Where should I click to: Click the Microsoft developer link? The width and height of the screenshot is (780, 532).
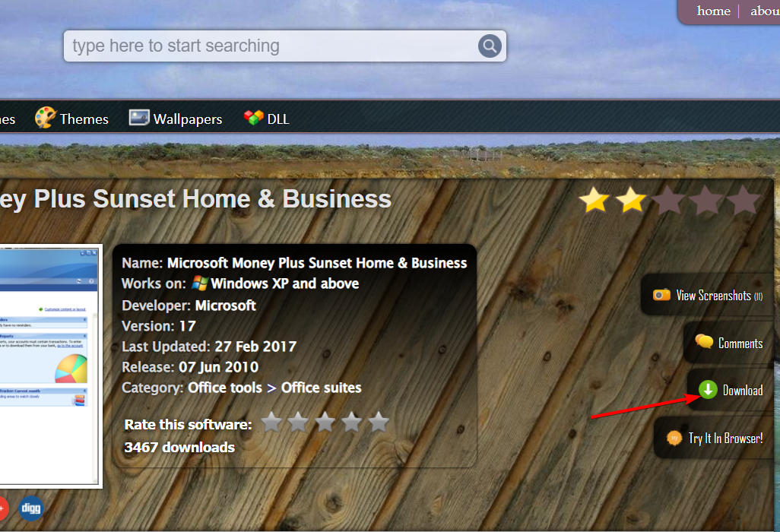225,306
